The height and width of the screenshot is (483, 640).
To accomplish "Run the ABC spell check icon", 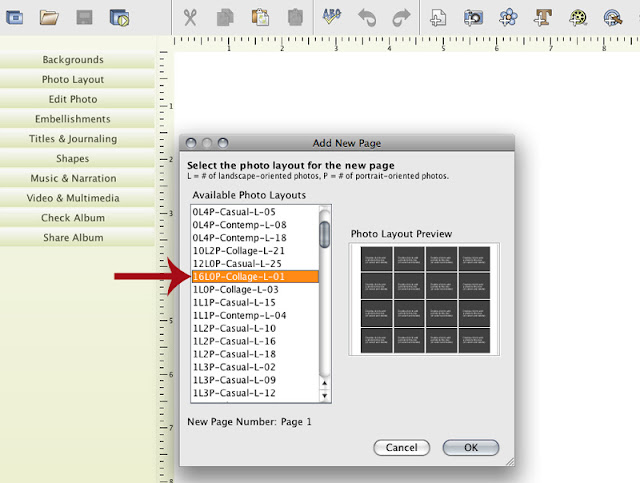I will 331,16.
